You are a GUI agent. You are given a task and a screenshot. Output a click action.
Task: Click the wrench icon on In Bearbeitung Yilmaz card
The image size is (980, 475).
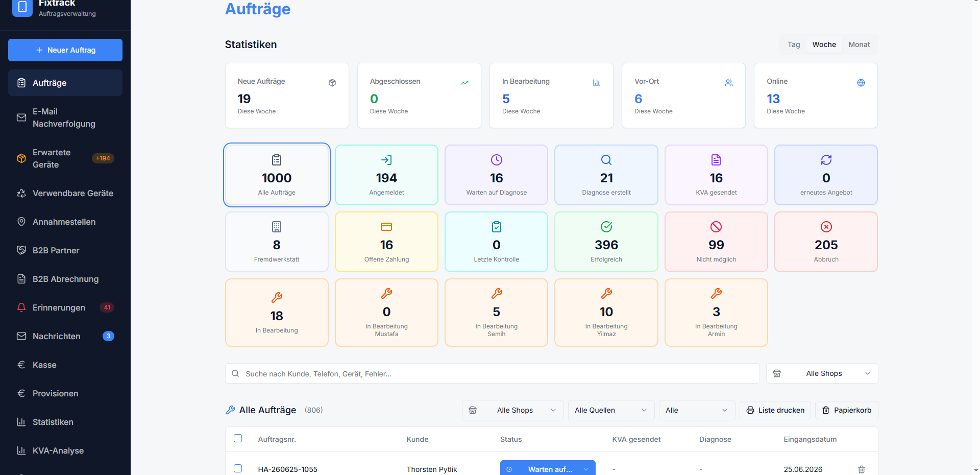pos(606,293)
